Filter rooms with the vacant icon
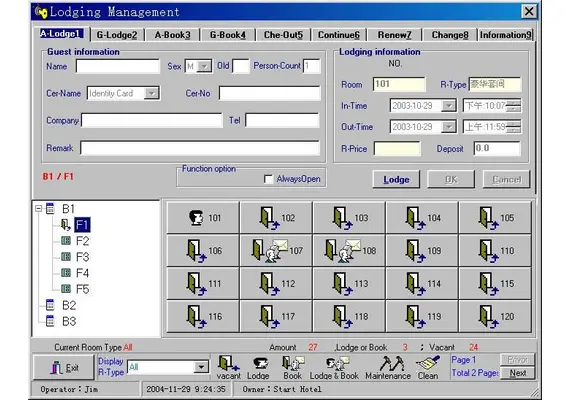The image size is (570, 400). [x=228, y=367]
